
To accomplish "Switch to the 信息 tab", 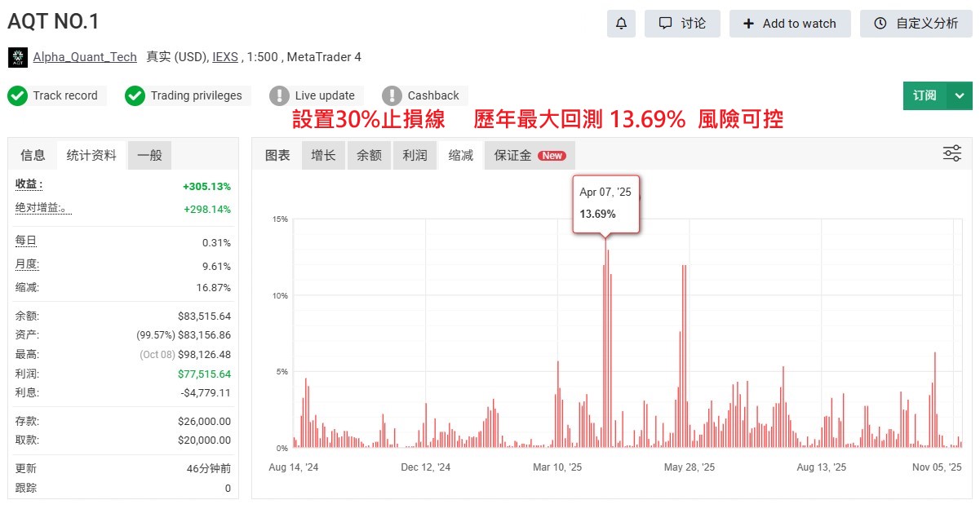I will (33, 154).
